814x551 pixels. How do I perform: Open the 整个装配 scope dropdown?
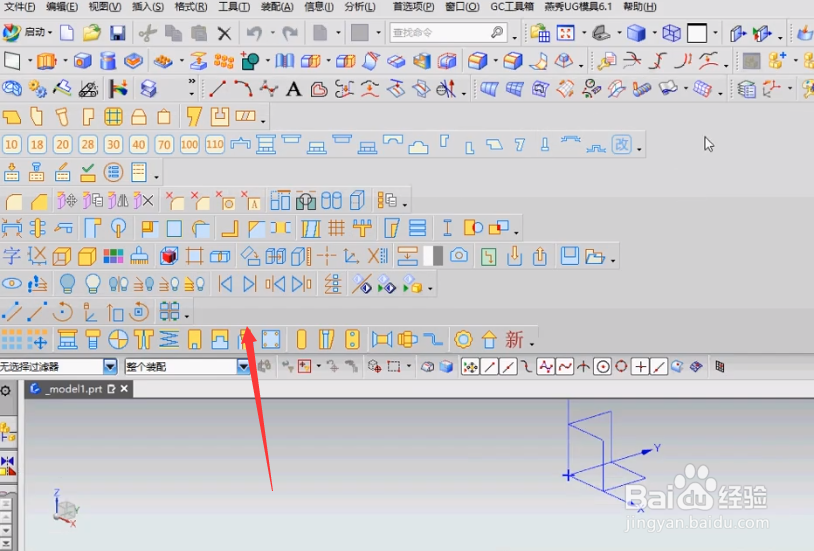[243, 367]
